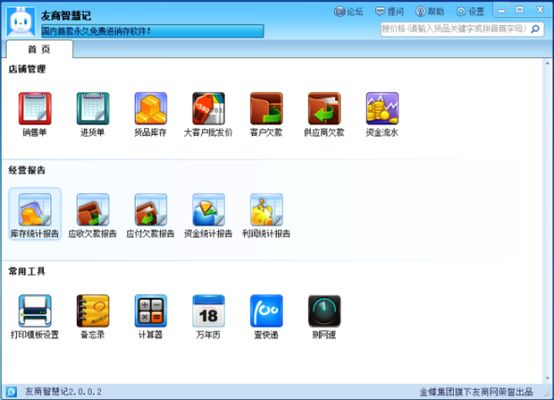Click the vertical scrollbar down arrow
The width and height of the screenshot is (554, 400).
(x=547, y=378)
